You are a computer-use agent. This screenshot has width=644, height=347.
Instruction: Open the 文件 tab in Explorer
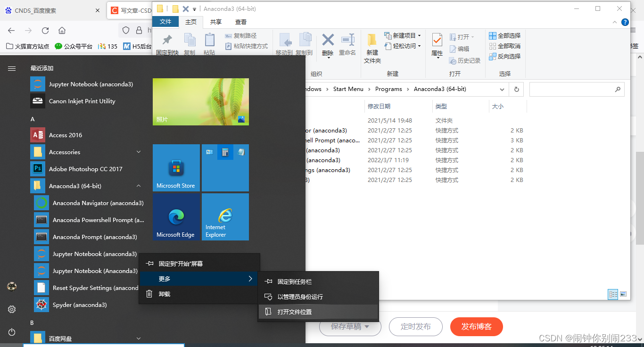165,22
